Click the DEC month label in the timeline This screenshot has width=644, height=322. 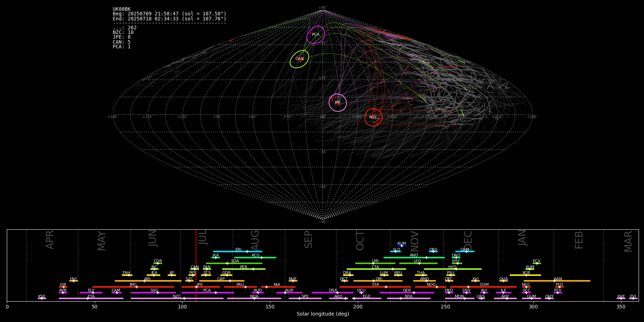[468, 240]
